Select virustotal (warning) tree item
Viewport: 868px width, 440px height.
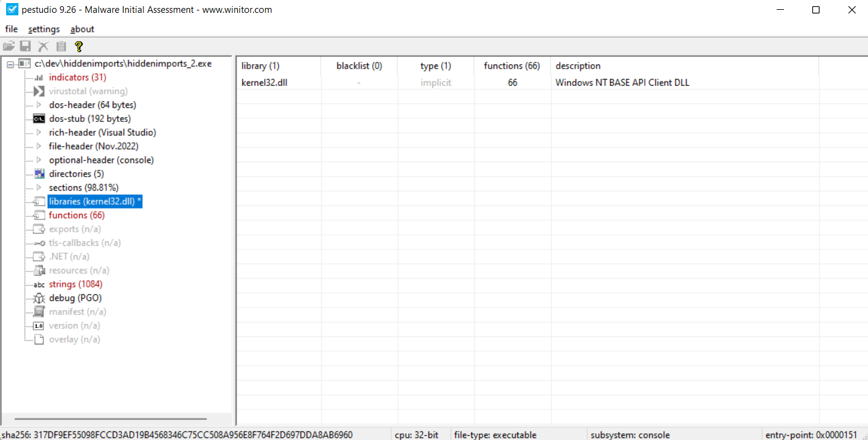(88, 91)
